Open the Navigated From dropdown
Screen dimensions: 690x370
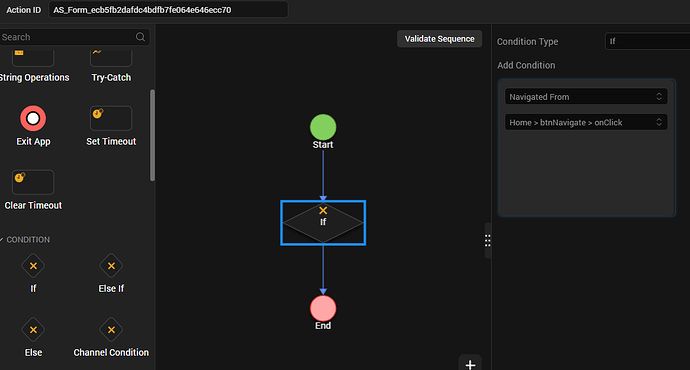point(586,97)
